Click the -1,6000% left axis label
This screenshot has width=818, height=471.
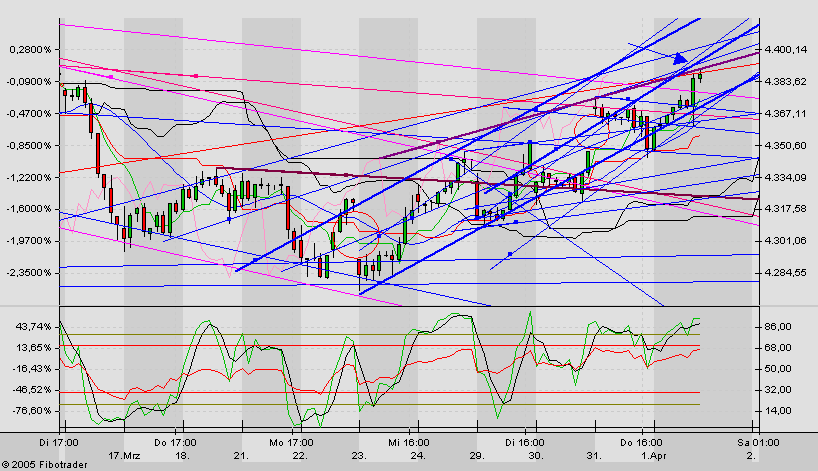point(29,209)
